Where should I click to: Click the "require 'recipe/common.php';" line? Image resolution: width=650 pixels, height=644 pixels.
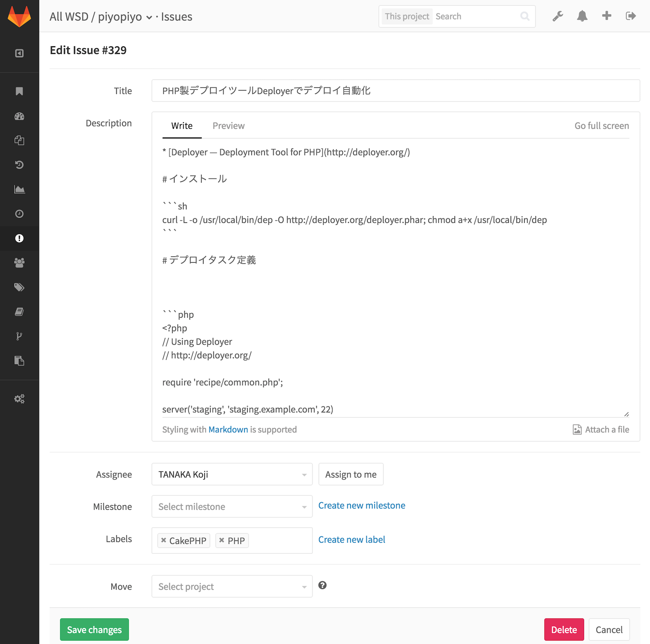[222, 382]
